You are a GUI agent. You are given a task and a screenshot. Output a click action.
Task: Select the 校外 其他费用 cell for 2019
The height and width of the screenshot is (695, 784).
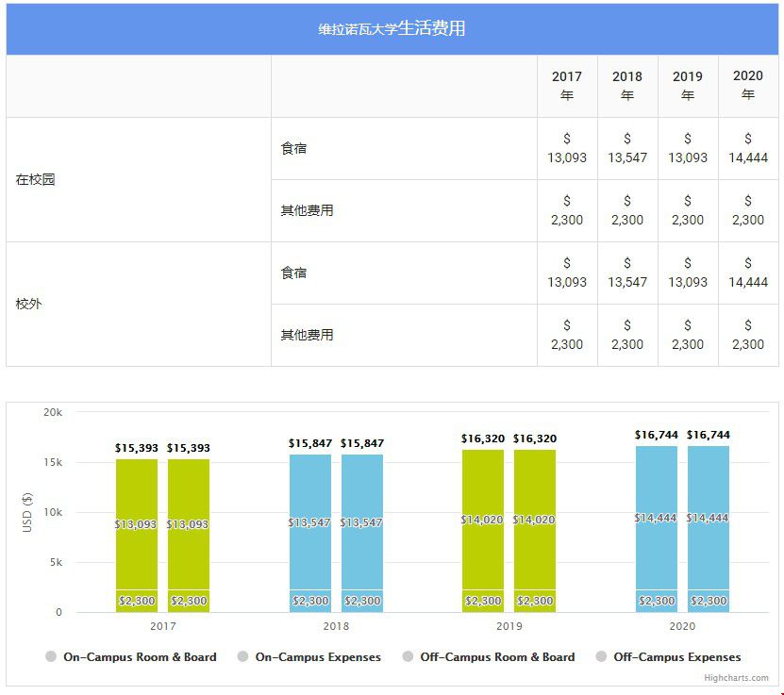click(688, 336)
